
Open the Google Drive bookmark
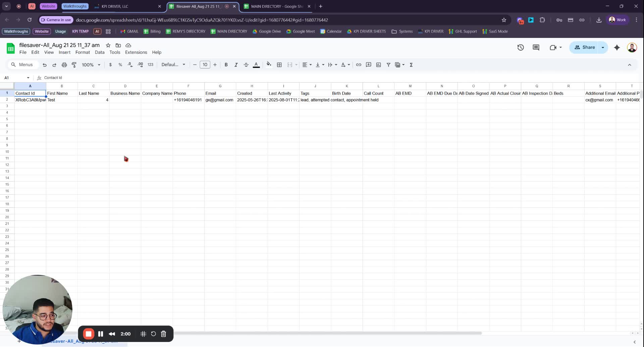(x=267, y=32)
